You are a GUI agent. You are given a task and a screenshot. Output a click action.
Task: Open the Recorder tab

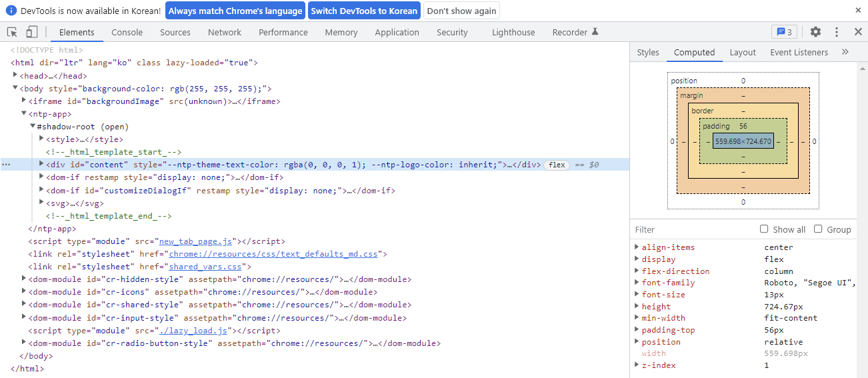(x=575, y=32)
